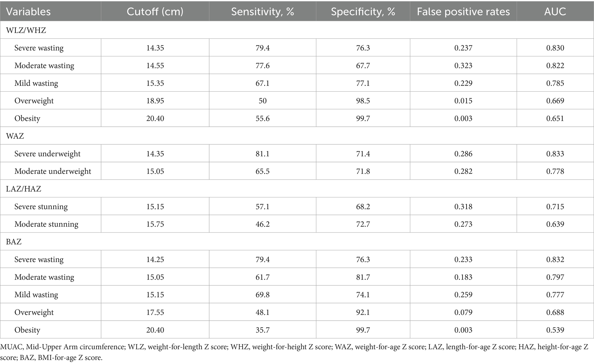This screenshot has height=364, width=594.
Task: Click the Sensitivity, % header cell
Action: click(x=263, y=11)
